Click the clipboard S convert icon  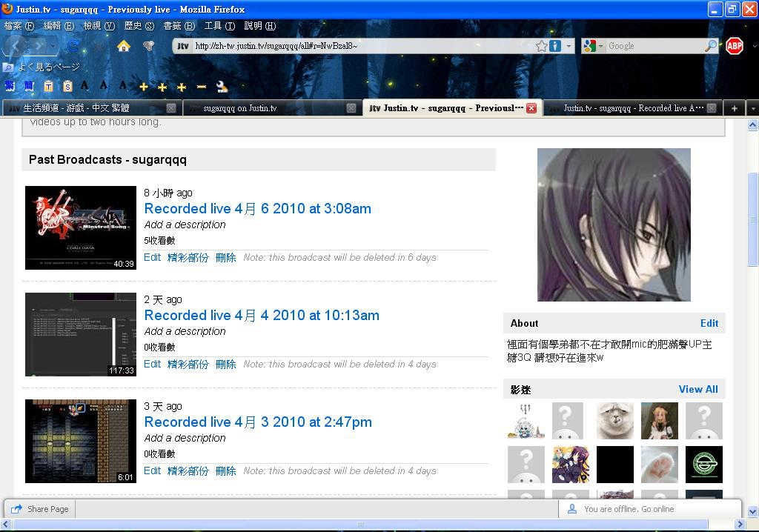coord(67,86)
